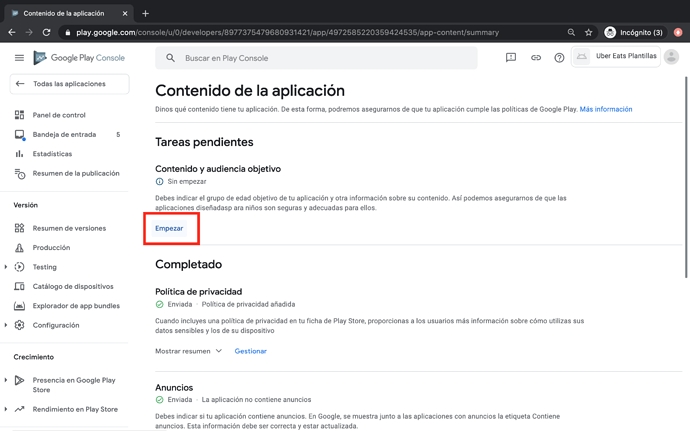Viewport: 690px width, 431px height.
Task: Expand the Configuración sidebar item
Action: coord(6,325)
